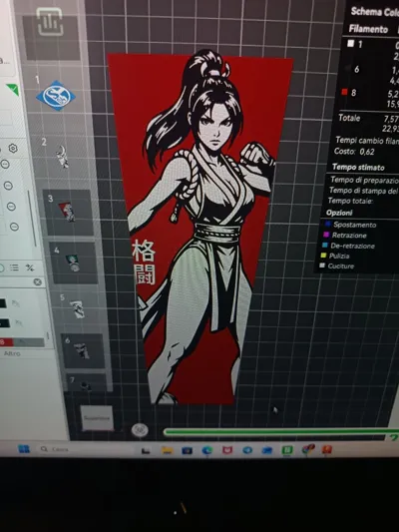Click the Costo: 0,62 value
The height and width of the screenshot is (532, 399).
354,152
